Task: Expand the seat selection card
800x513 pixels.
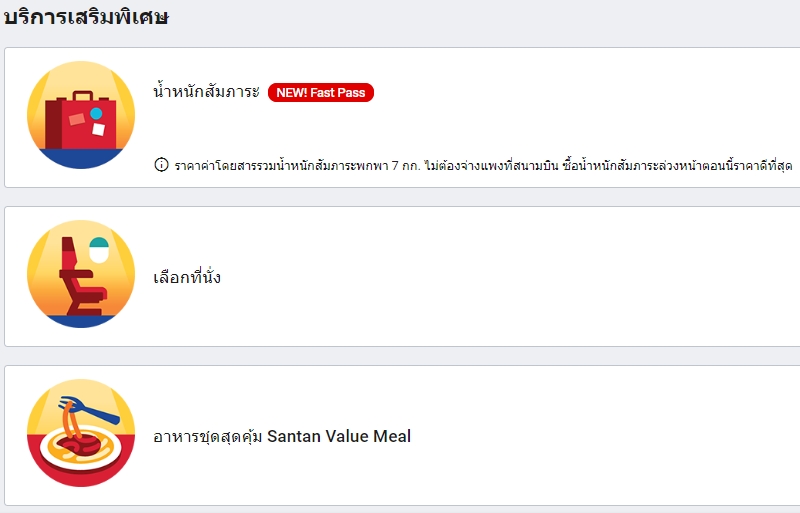Action: pos(500,277)
